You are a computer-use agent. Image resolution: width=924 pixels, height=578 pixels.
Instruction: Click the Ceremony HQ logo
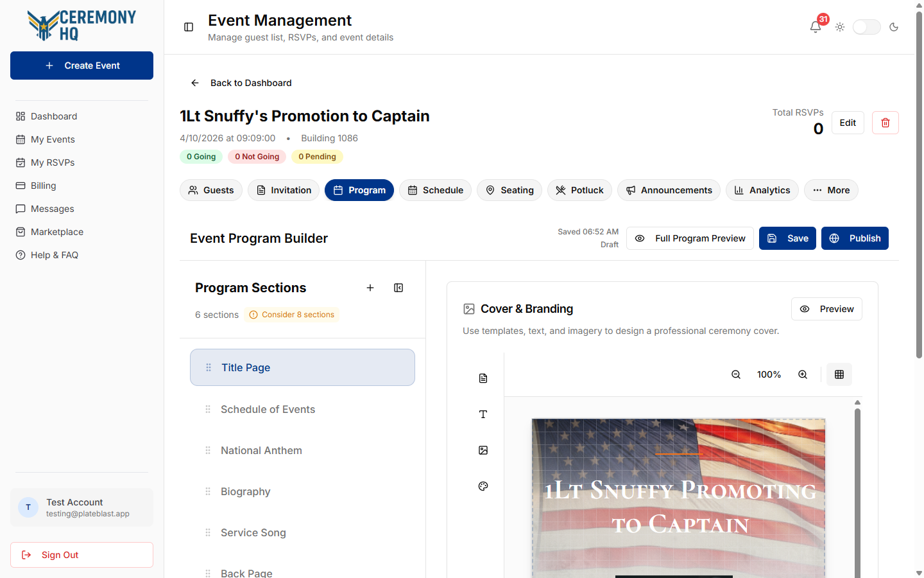(81, 26)
